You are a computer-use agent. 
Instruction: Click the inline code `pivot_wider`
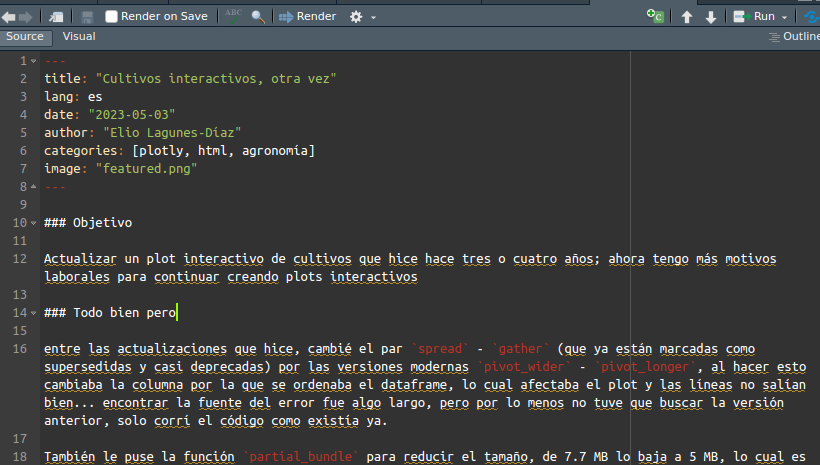pyautogui.click(x=524, y=367)
